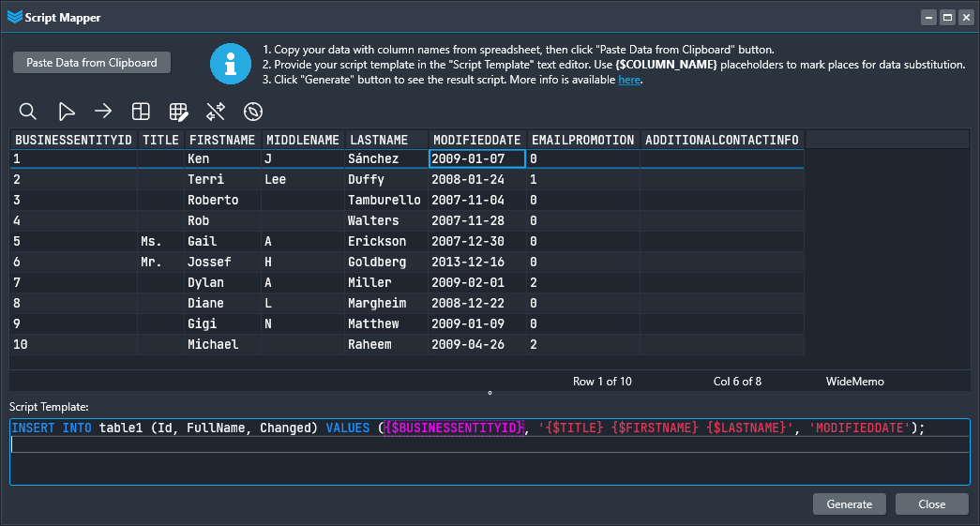
Task: Click the WideMemo status text
Action: [854, 381]
